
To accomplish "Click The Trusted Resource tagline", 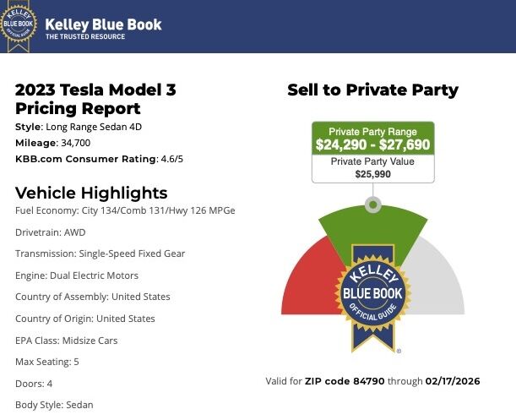I will (84, 37).
